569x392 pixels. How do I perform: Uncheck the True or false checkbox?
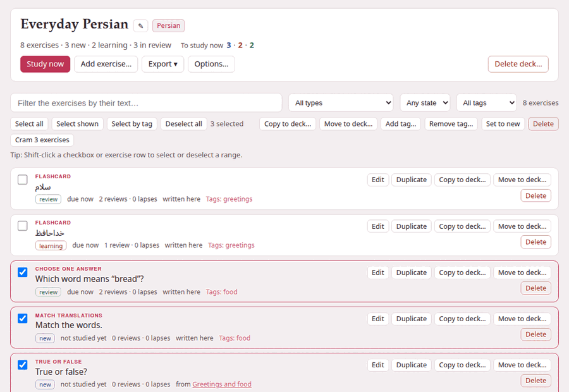coord(23,365)
